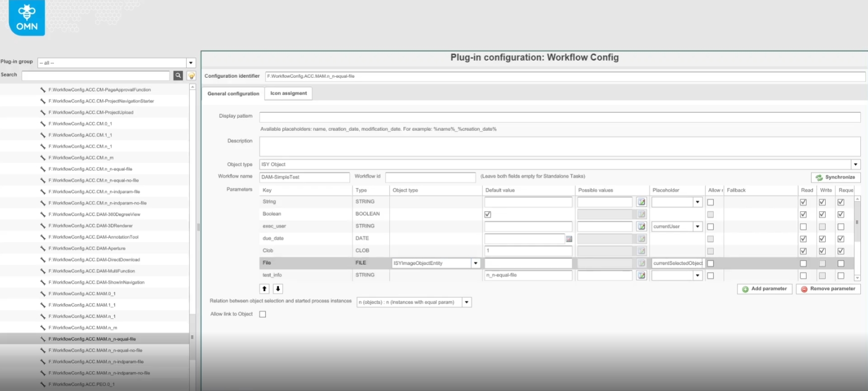Click the lightbulb hint icon
The image size is (868, 391).
[191, 76]
